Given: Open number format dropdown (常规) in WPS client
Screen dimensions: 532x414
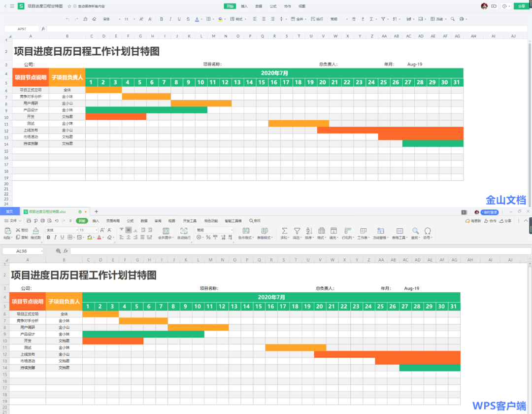Looking at the screenshot, I should 232,230.
